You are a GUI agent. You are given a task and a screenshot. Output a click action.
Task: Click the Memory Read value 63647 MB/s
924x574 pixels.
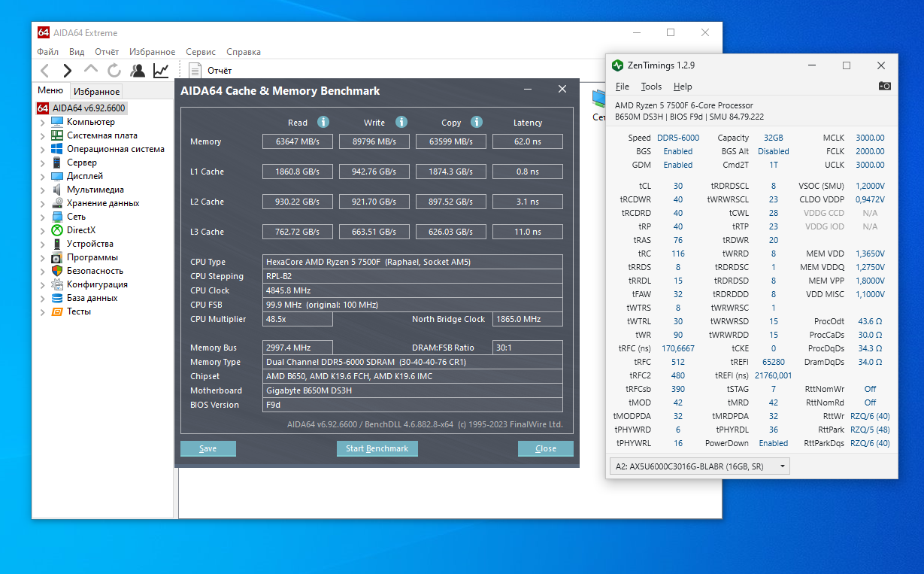298,141
